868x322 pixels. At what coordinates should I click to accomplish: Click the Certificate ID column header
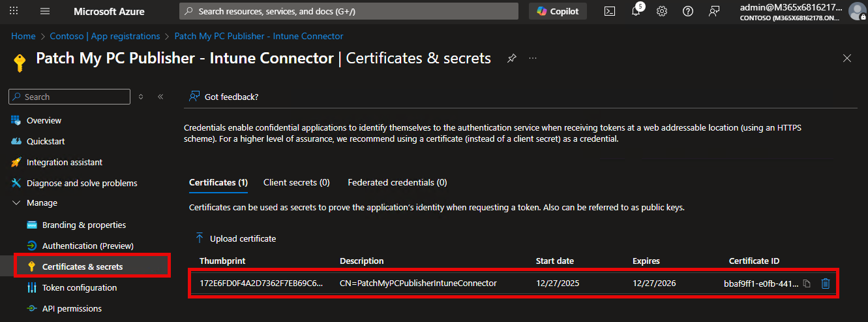click(754, 261)
